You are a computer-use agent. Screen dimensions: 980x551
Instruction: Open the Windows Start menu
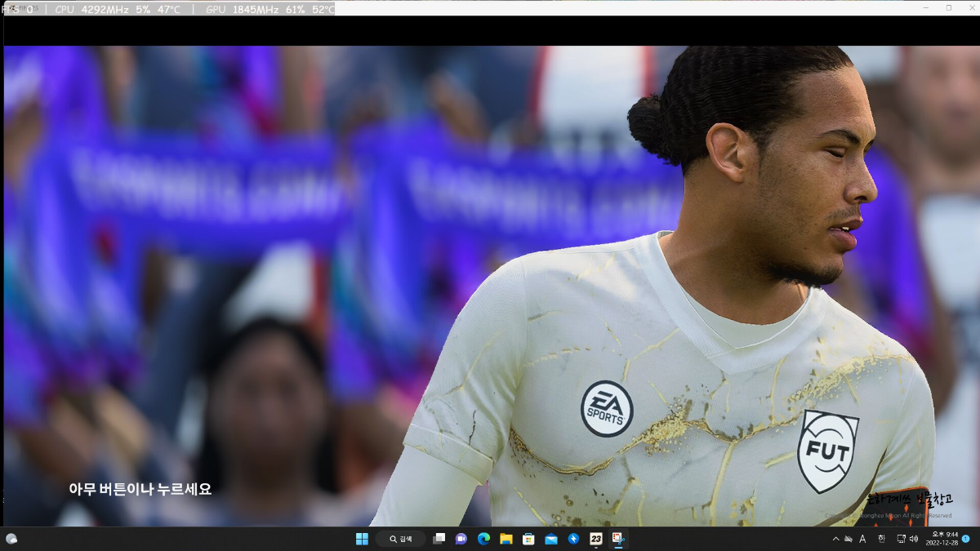tap(362, 539)
